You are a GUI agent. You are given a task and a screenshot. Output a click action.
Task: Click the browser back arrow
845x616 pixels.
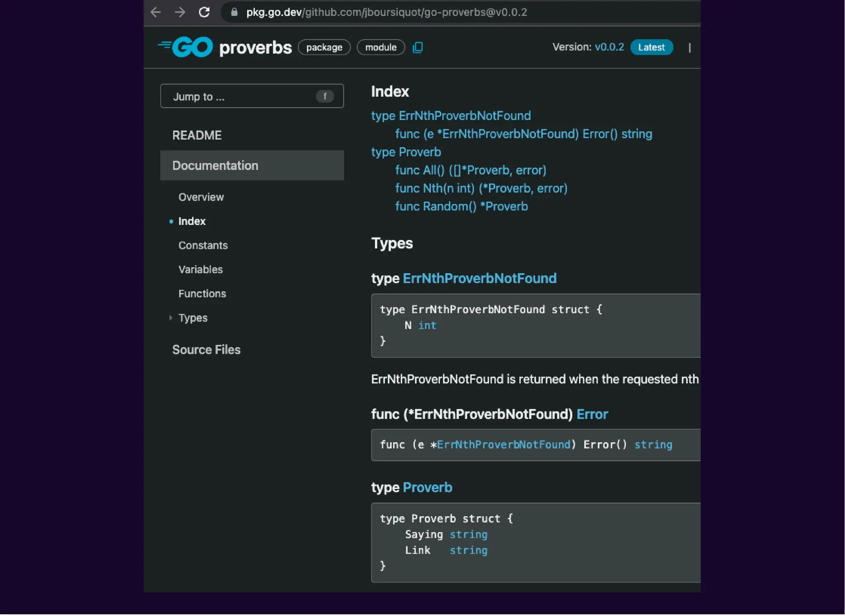[156, 12]
